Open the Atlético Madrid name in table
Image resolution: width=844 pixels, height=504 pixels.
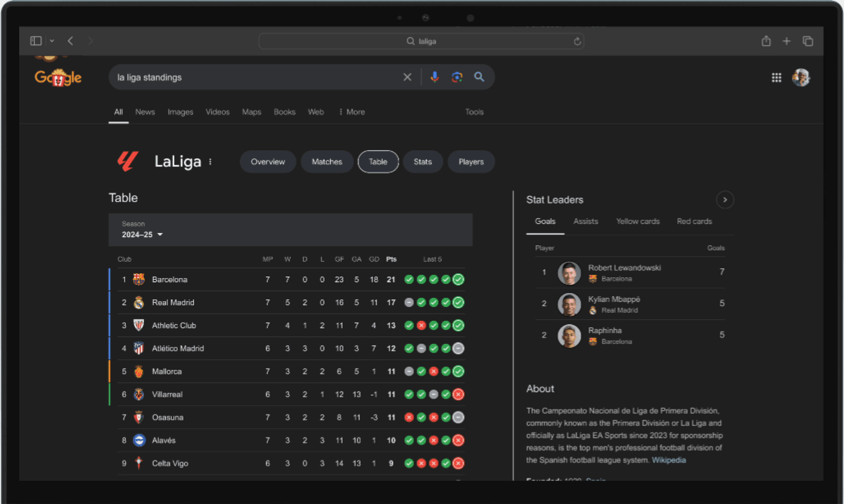[178, 349]
